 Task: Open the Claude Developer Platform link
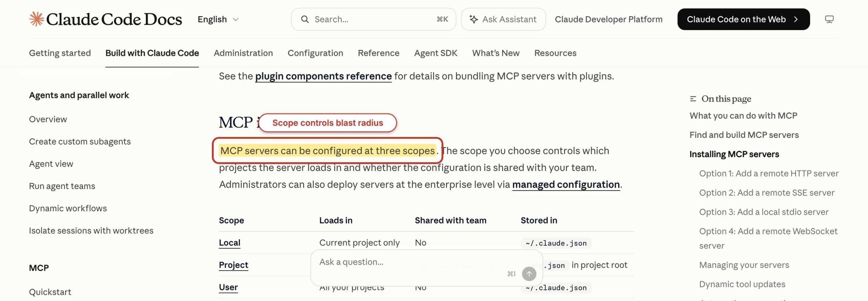click(608, 19)
